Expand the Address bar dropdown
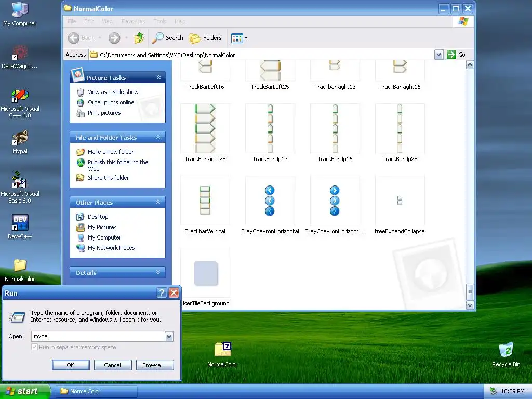The width and height of the screenshot is (532, 399). click(438, 55)
